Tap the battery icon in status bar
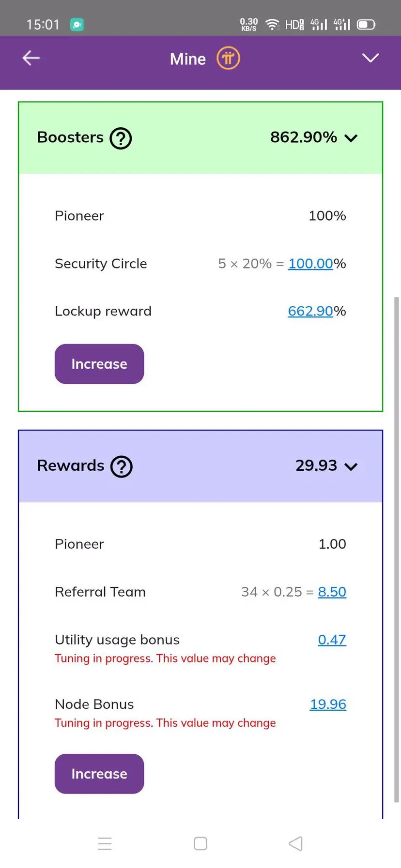 click(x=366, y=25)
